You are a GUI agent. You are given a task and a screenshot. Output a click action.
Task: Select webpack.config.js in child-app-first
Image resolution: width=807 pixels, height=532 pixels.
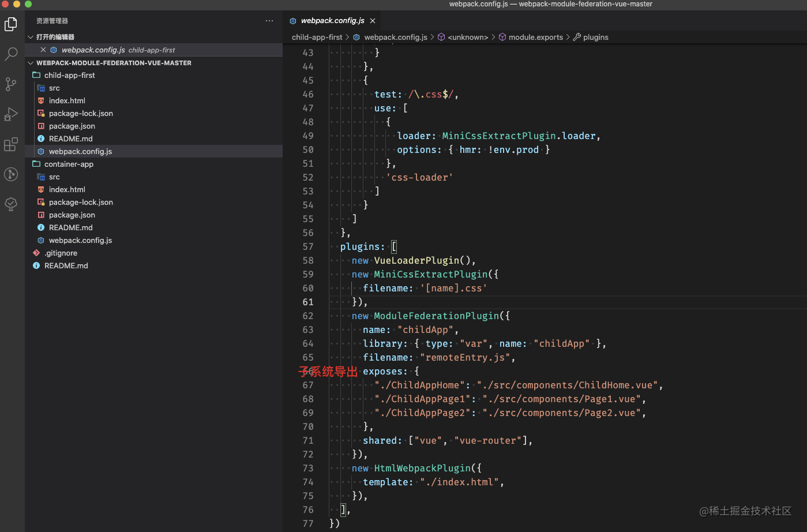tap(153, 151)
